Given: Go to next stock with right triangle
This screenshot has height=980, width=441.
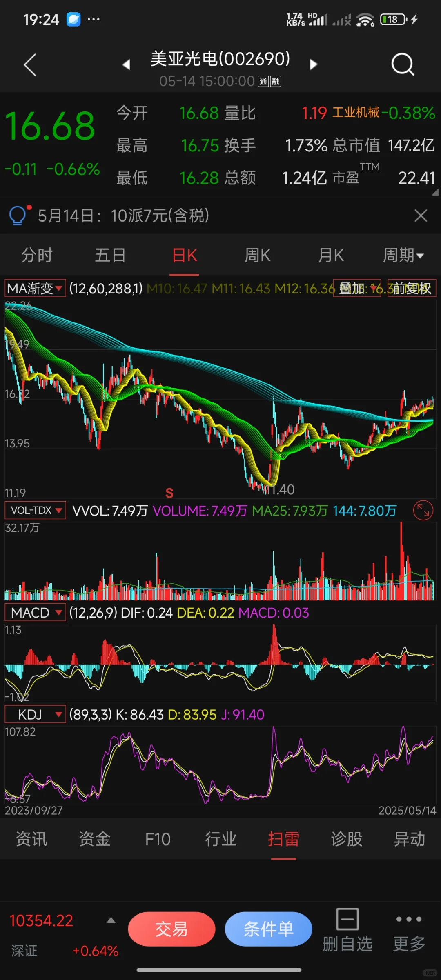Looking at the screenshot, I should [x=313, y=64].
